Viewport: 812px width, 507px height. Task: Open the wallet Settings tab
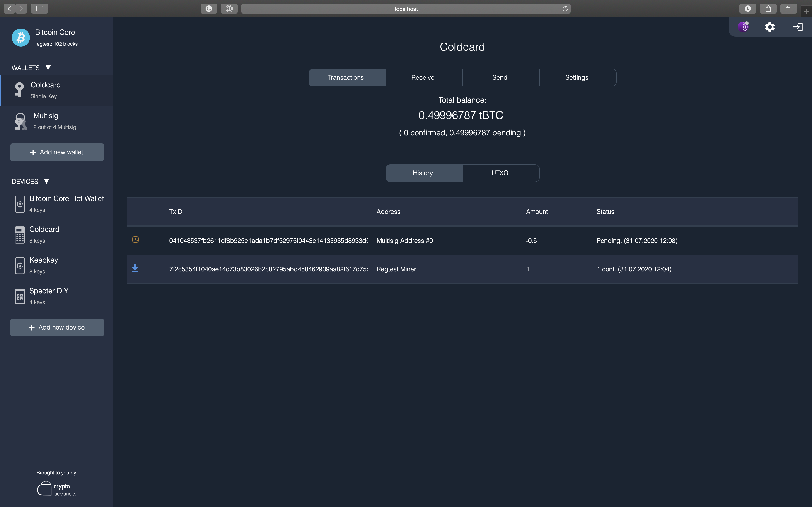[576, 77]
